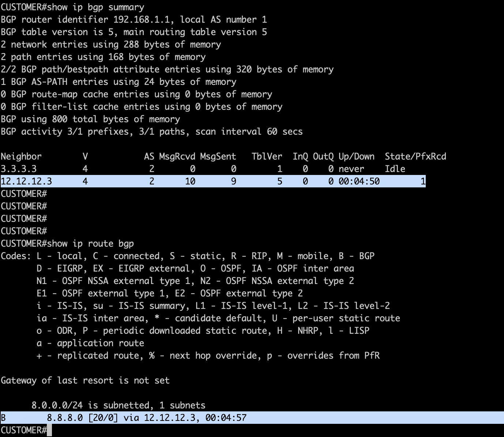Click the MsgRcvd column header
This screenshot has width=504, height=437.
[177, 157]
